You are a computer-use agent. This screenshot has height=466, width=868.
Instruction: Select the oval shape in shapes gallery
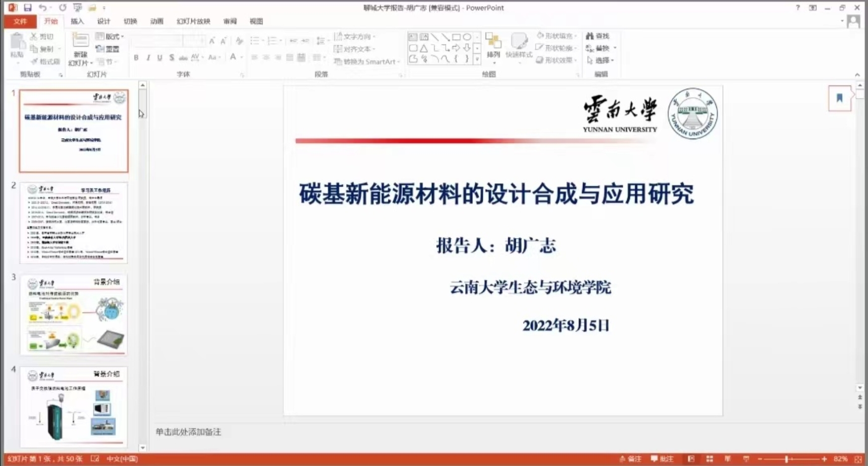[x=467, y=37]
